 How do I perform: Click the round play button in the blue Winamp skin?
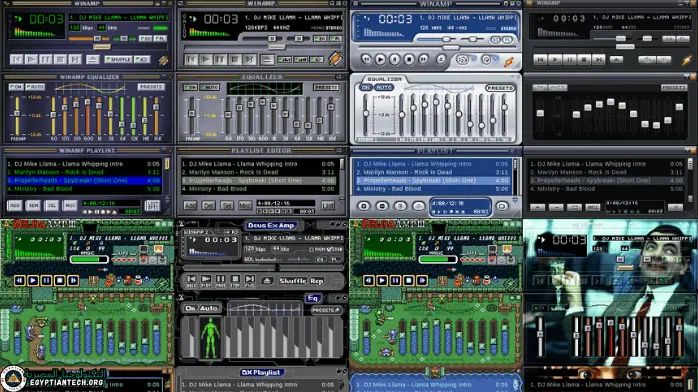(380, 59)
